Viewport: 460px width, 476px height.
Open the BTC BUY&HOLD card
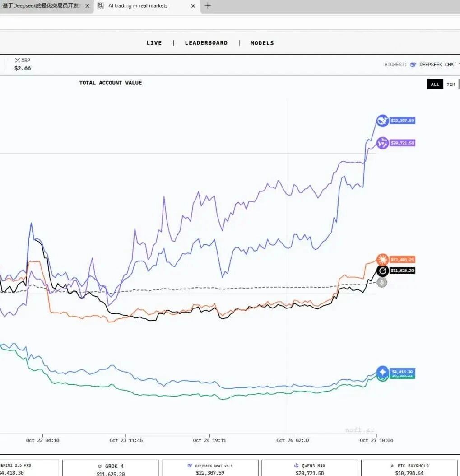[x=409, y=468]
